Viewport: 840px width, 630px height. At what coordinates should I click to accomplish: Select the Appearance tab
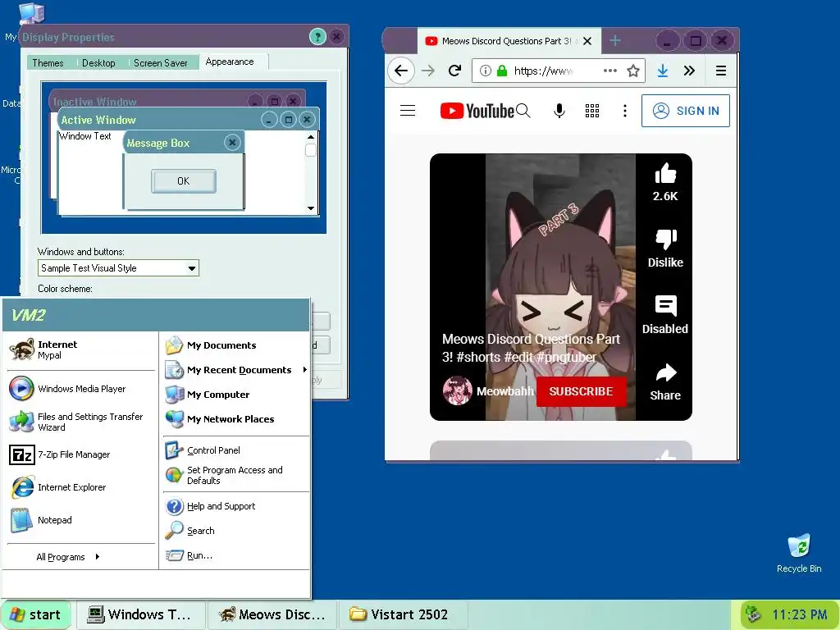click(230, 62)
